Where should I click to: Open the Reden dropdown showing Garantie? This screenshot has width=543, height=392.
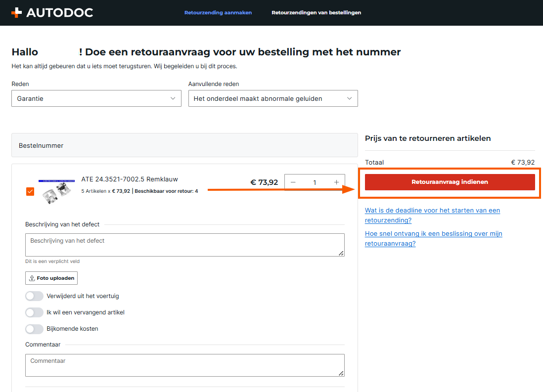pos(96,98)
